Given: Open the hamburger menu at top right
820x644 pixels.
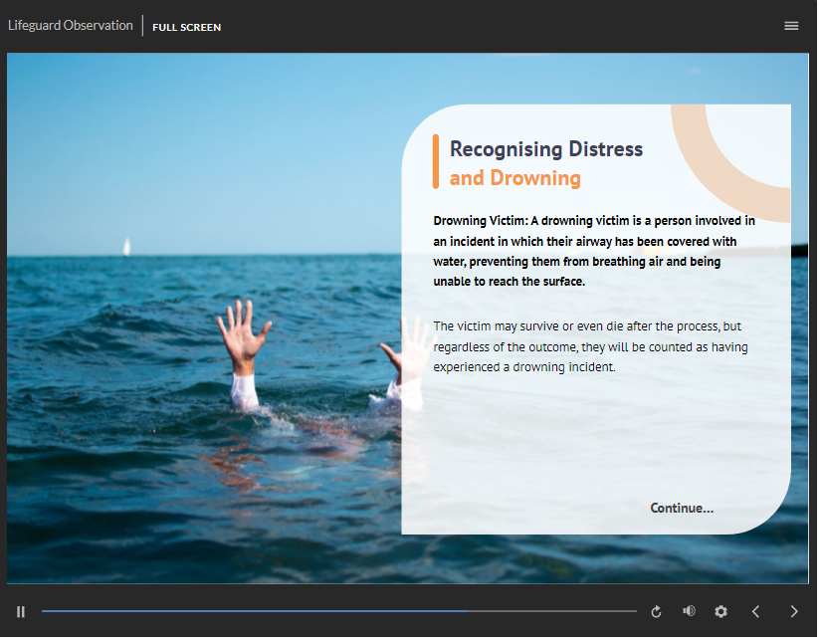Looking at the screenshot, I should pos(791,26).
